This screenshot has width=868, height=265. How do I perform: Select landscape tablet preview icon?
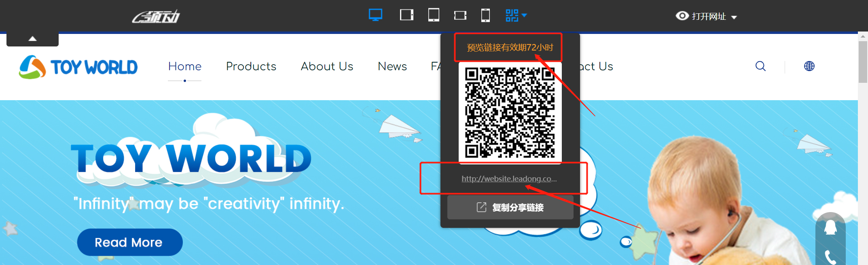coord(406,15)
